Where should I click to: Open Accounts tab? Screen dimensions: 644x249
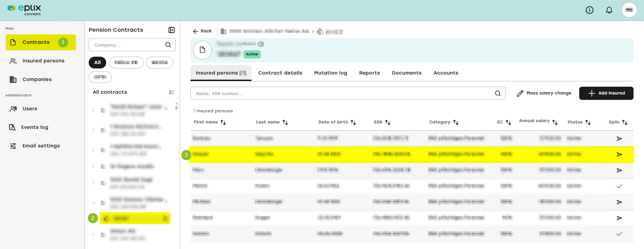pyautogui.click(x=446, y=73)
